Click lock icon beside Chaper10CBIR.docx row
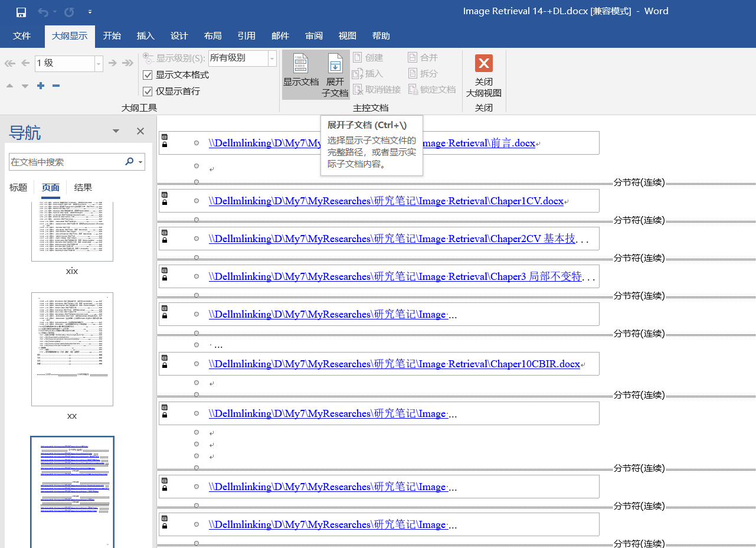Screen dimensions: 756x548 [164, 366]
